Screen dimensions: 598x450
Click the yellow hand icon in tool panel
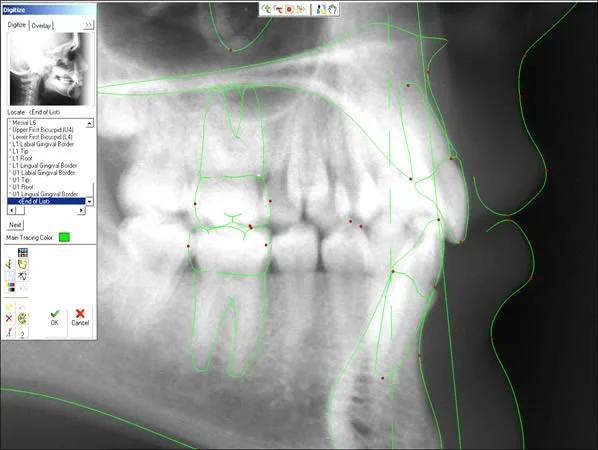[23, 264]
